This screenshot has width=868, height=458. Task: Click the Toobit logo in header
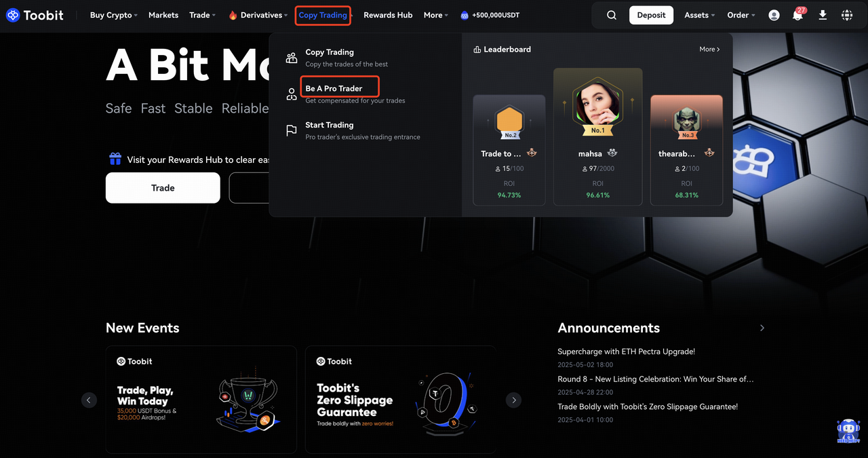click(x=35, y=15)
